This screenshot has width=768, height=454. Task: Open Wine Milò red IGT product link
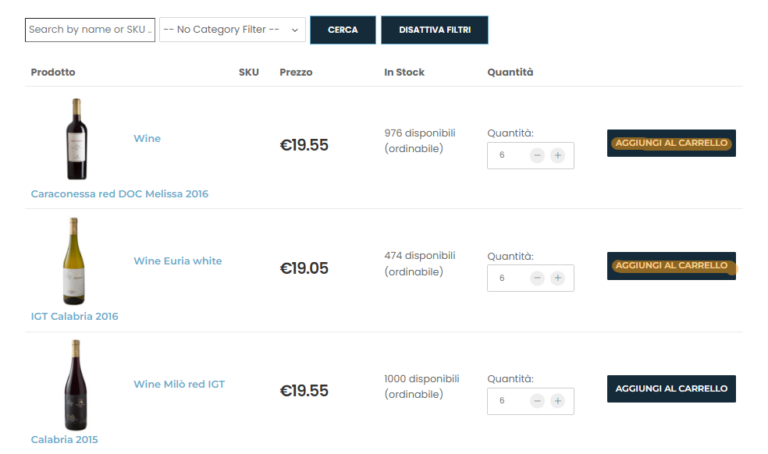[x=179, y=384]
